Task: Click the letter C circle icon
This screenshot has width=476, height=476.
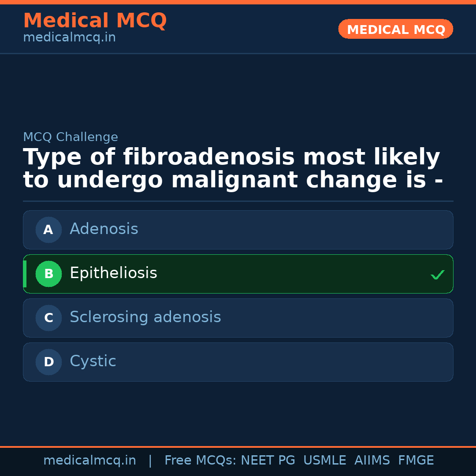Action: click(48, 318)
